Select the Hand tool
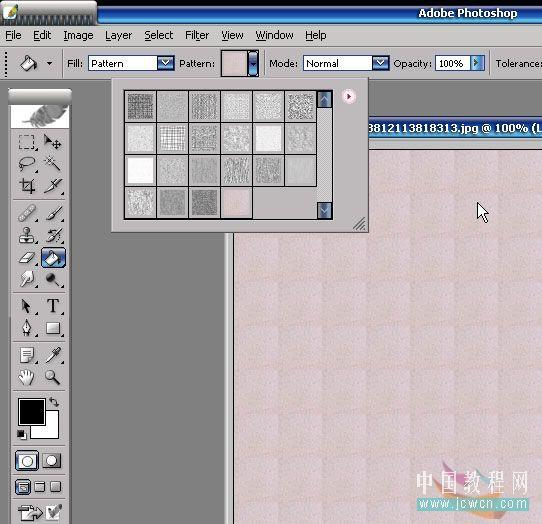Image resolution: width=542 pixels, height=524 pixels. coord(27,377)
